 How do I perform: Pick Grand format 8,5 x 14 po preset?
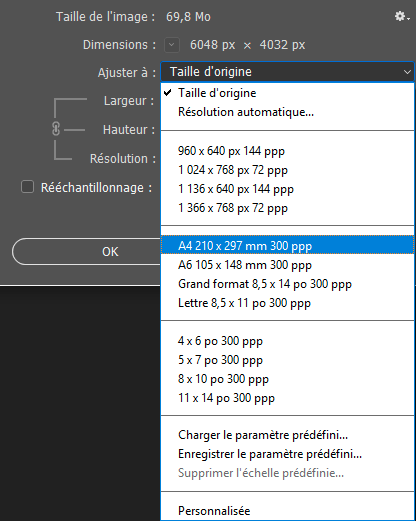tap(288, 284)
